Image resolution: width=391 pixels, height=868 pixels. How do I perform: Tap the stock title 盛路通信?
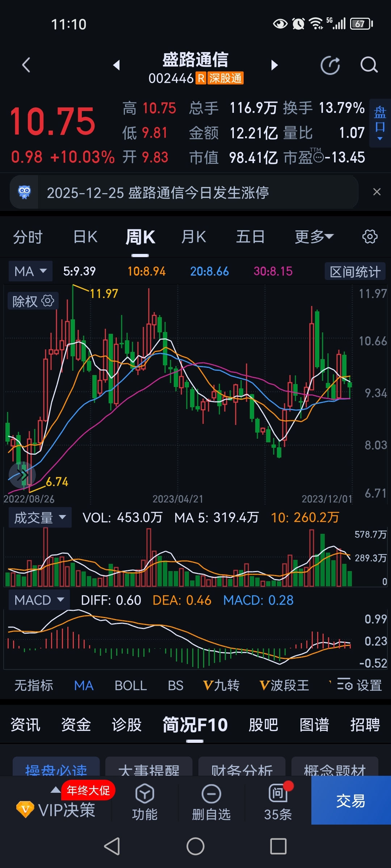(195, 59)
